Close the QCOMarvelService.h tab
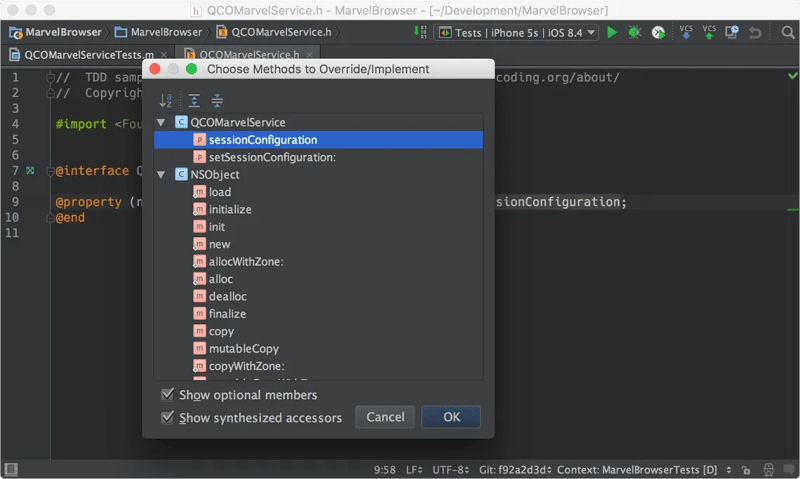The image size is (800, 479). point(309,55)
